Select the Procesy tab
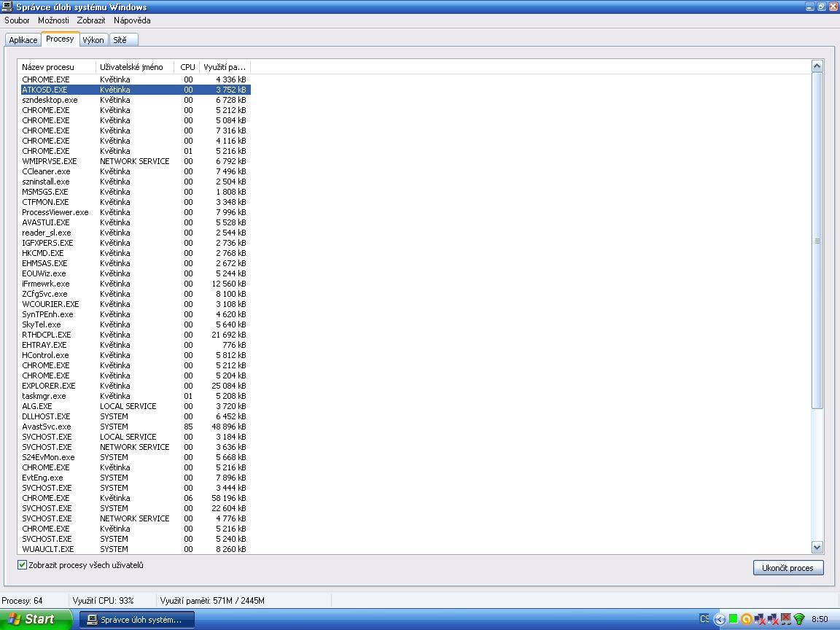Image resolution: width=840 pixels, height=630 pixels. (60, 39)
